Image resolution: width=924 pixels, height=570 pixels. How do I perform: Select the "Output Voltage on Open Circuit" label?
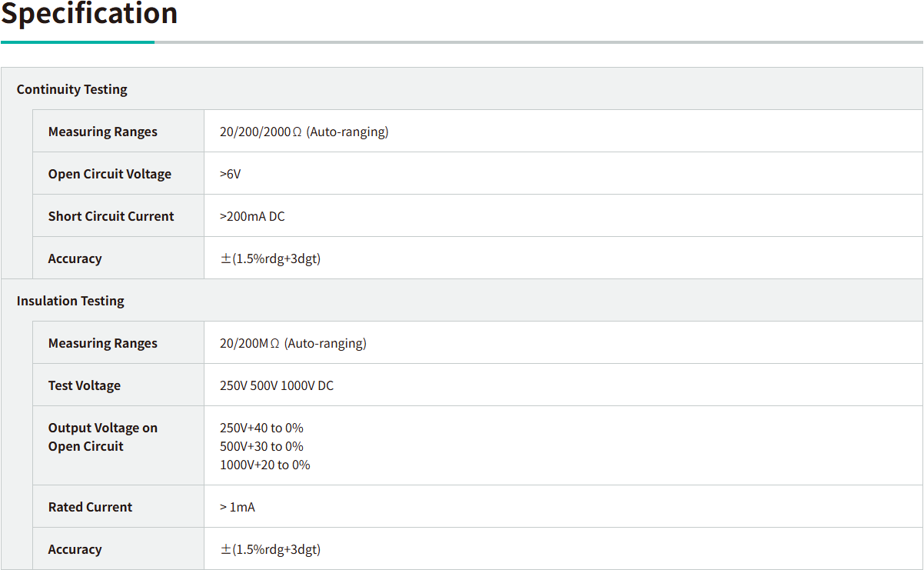coord(103,437)
